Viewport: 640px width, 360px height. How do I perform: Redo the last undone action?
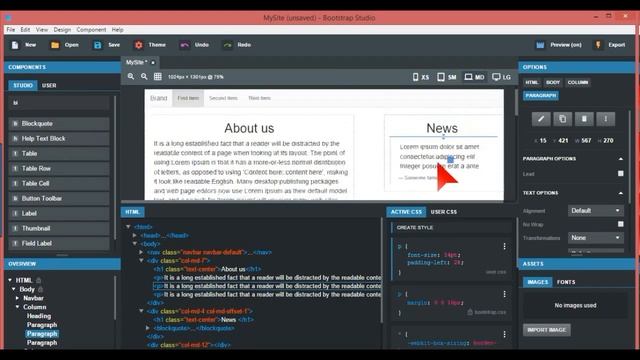coord(227,45)
